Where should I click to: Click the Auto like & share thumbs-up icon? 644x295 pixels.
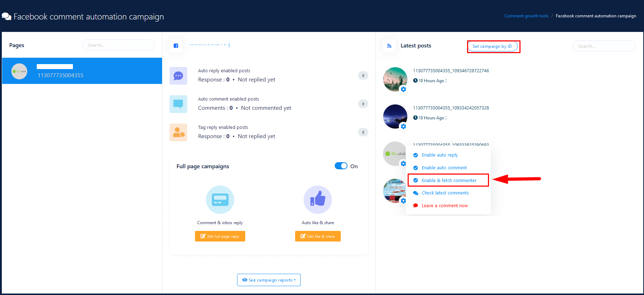point(317,200)
